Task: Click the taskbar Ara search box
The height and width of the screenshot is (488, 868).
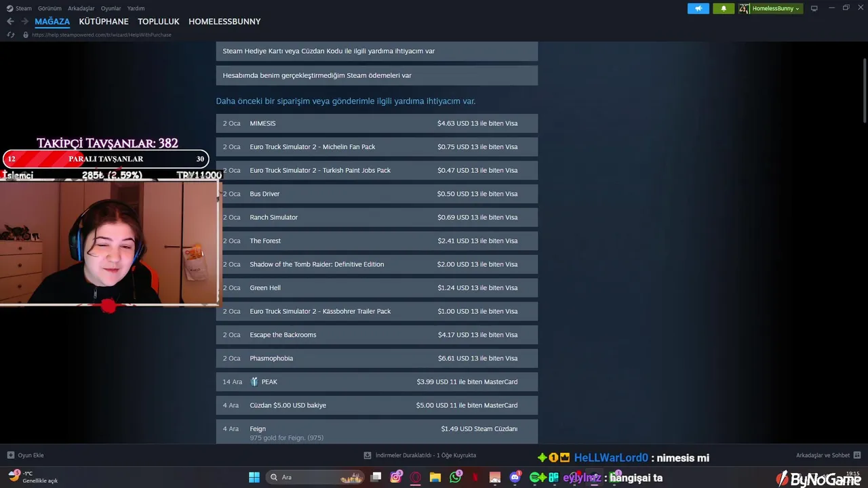Action: coord(315,477)
